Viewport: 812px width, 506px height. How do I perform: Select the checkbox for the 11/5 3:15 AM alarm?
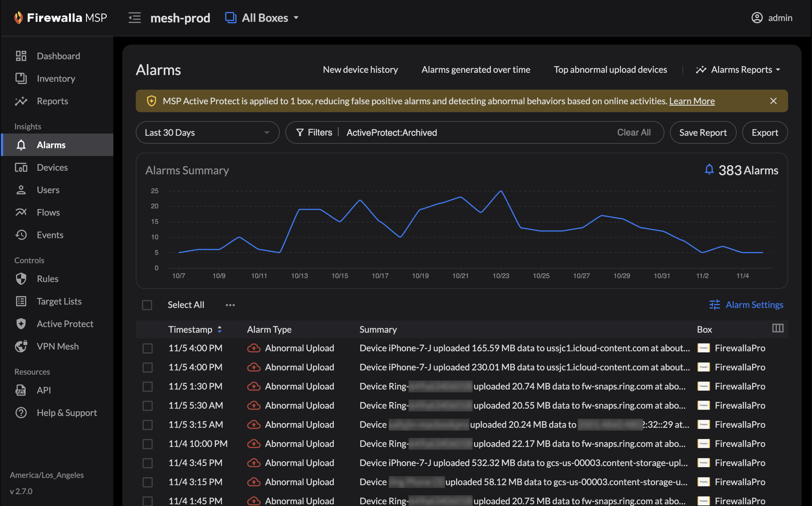click(x=147, y=424)
